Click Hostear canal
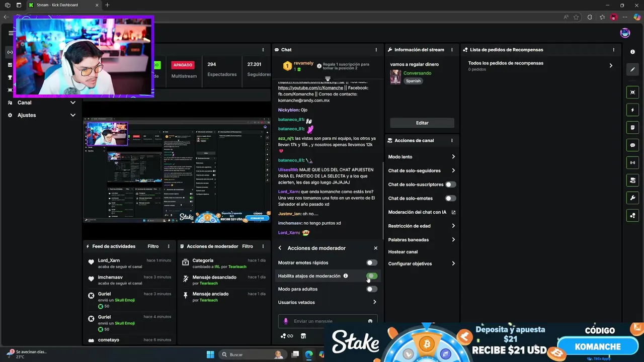Viewport: 644px width, 362px height. (403, 252)
